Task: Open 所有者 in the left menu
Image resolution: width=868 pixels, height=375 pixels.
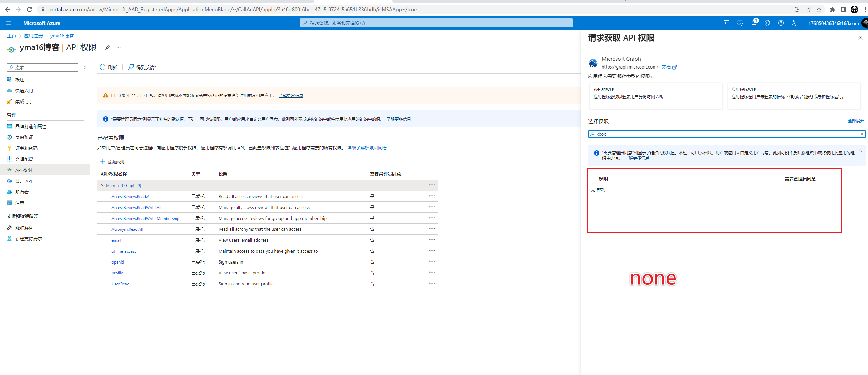Action: pyautogui.click(x=22, y=192)
